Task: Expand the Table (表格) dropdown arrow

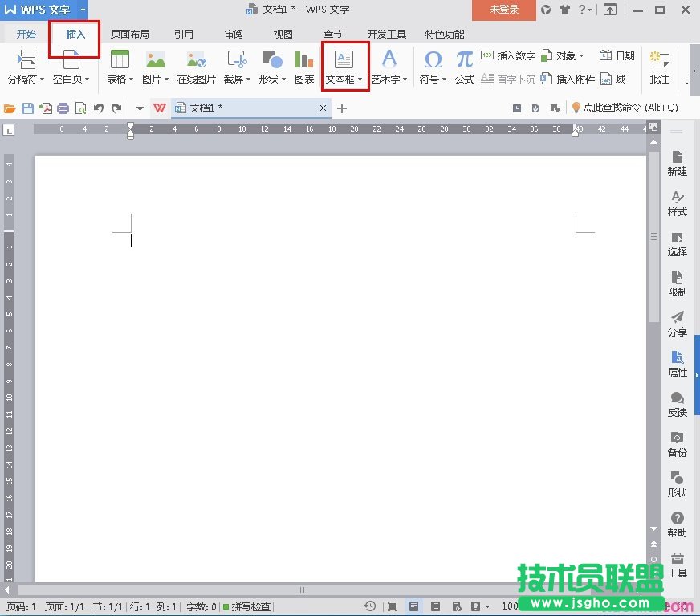Action: coord(131,80)
